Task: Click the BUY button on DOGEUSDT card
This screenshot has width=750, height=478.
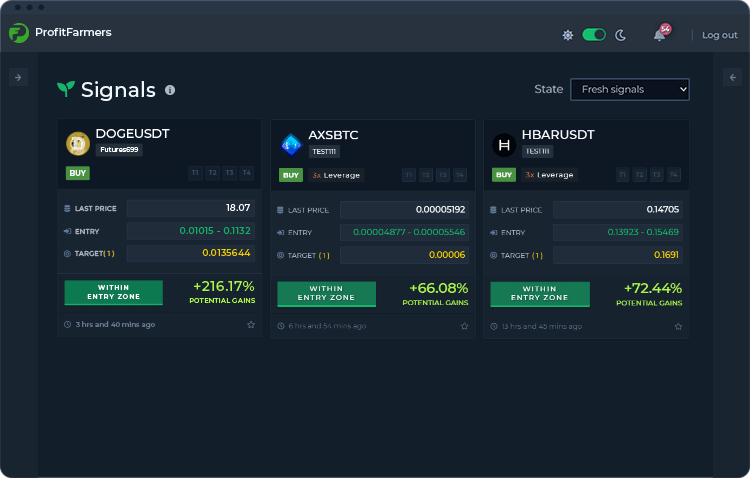Action: [77, 173]
